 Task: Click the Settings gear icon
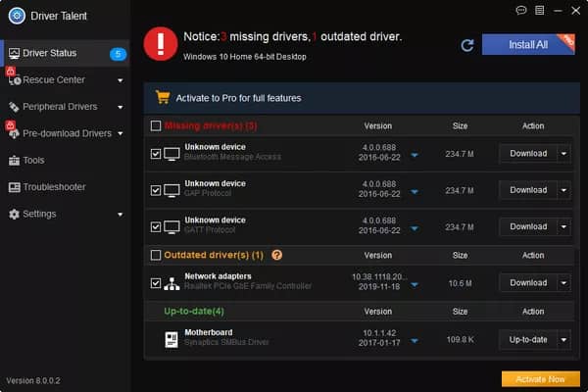14,215
